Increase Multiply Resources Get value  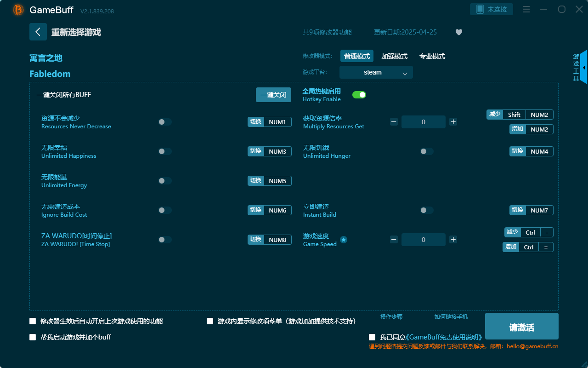453,122
